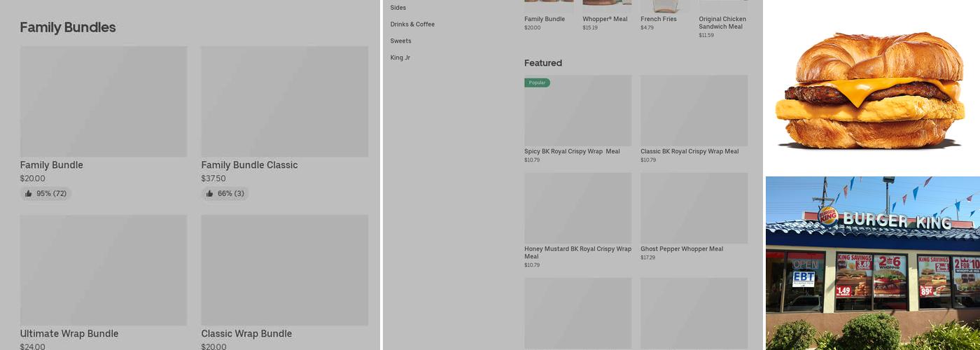980x350 pixels.
Task: Open the Ultimate Wrap Bundle image
Action: 104,270
